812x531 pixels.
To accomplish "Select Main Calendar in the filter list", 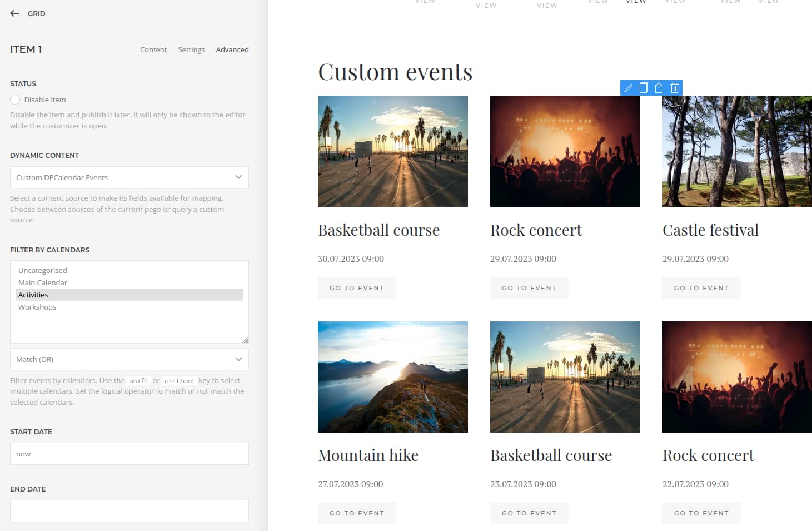I will [43, 282].
